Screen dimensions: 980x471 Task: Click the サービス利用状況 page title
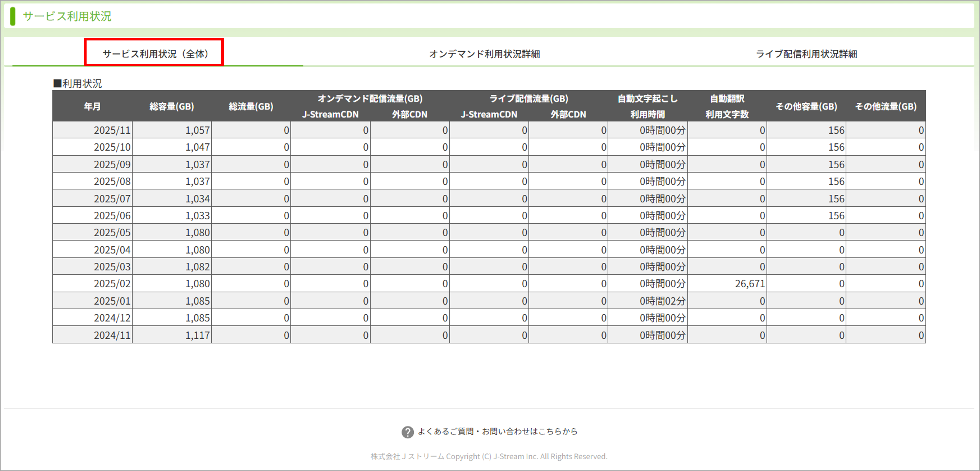tap(67, 16)
